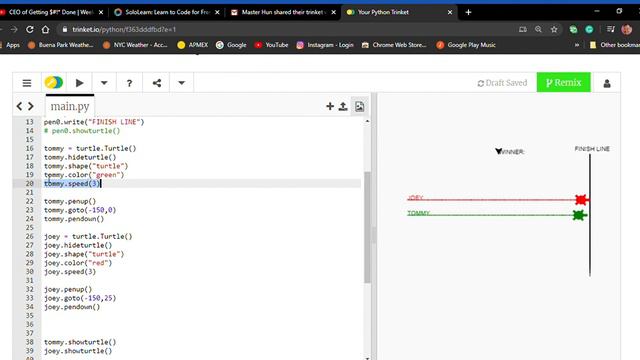Screen dimensions: 640x360
Task: Open the Other bookmarks folder
Action: coord(615,45)
